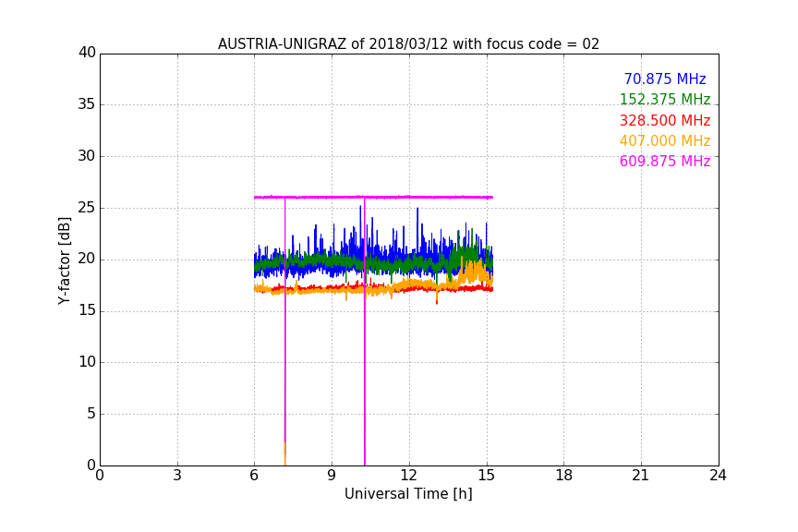Click the y-axis tick value 40

87,53
